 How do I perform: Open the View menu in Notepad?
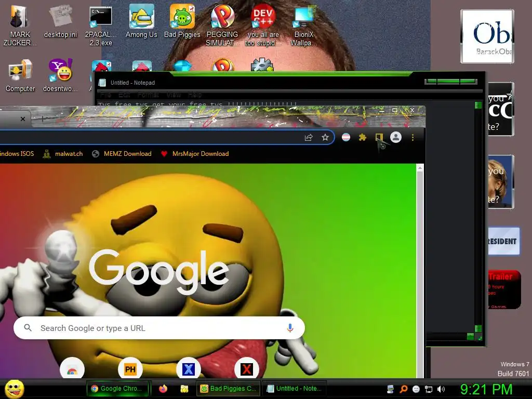tap(174, 95)
